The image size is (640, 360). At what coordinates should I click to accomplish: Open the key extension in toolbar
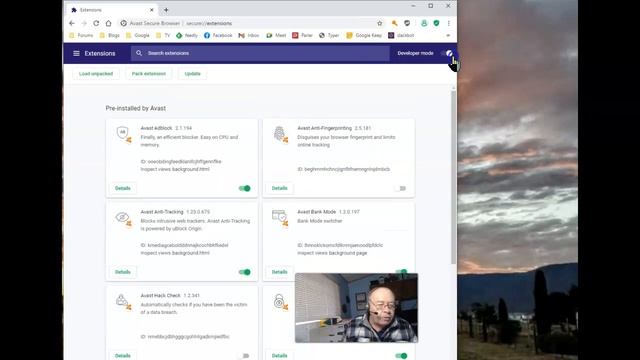point(394,23)
